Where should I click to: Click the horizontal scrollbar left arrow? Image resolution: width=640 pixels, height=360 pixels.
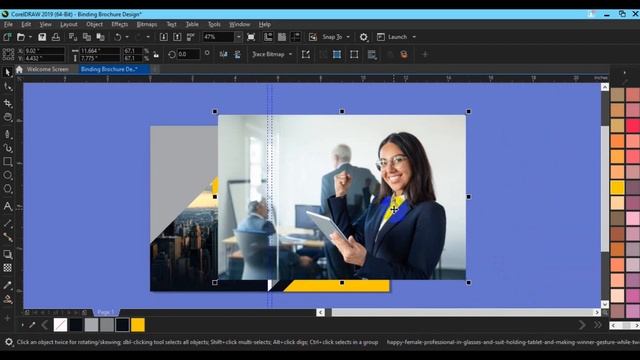(x=321, y=312)
